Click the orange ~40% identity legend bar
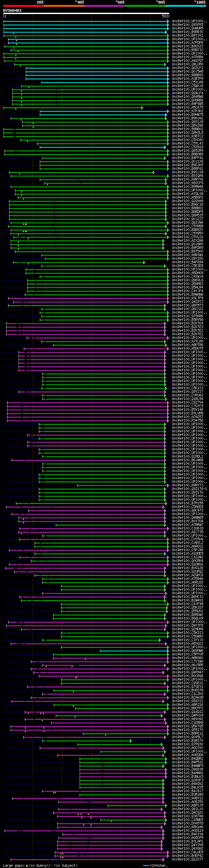The height and width of the screenshot is (868, 209). 64,6
